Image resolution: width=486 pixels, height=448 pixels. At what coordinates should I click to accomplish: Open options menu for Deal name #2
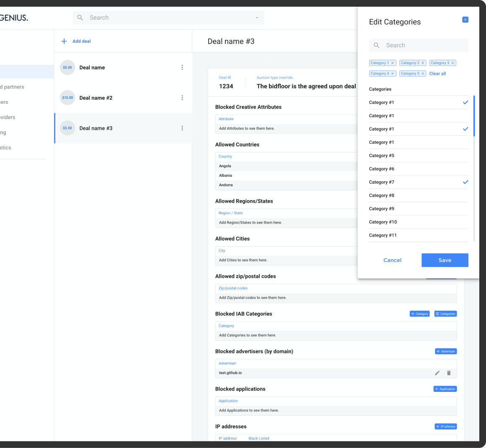coord(182,98)
